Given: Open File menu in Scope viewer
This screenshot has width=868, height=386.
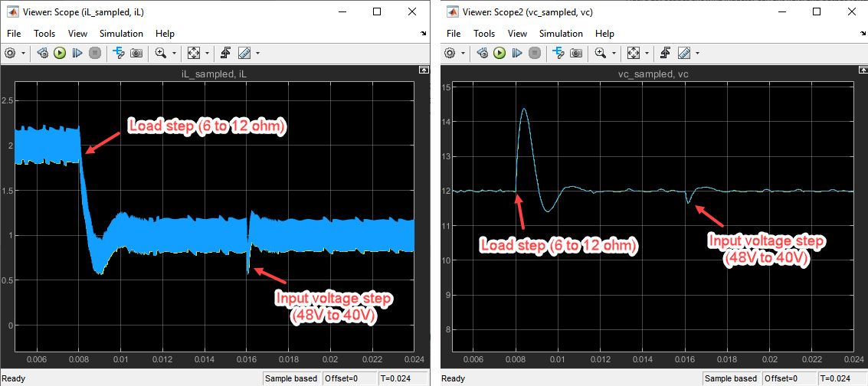Looking at the screenshot, I should click(14, 34).
